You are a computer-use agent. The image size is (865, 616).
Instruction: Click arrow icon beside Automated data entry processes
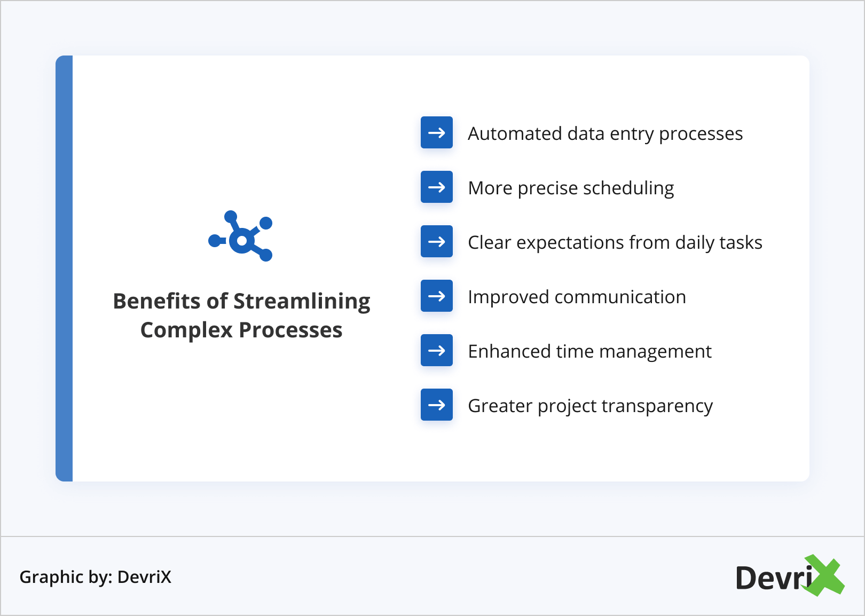coord(436,132)
